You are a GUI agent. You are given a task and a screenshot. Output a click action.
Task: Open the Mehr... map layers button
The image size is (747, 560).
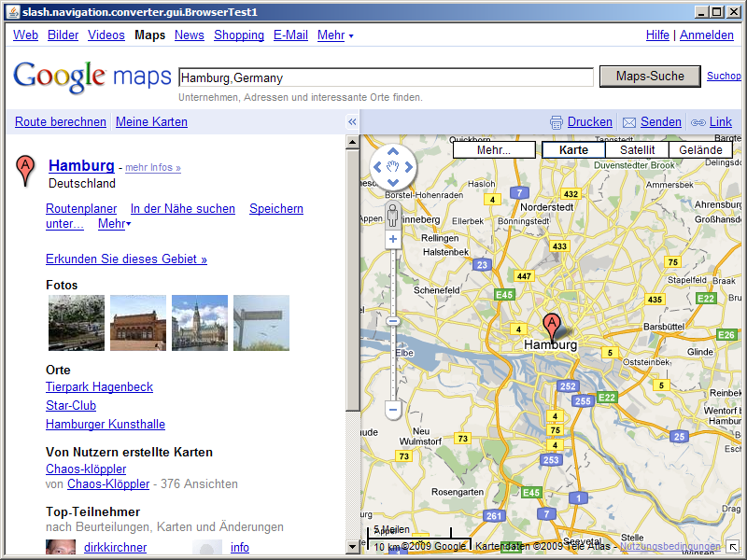pos(494,150)
